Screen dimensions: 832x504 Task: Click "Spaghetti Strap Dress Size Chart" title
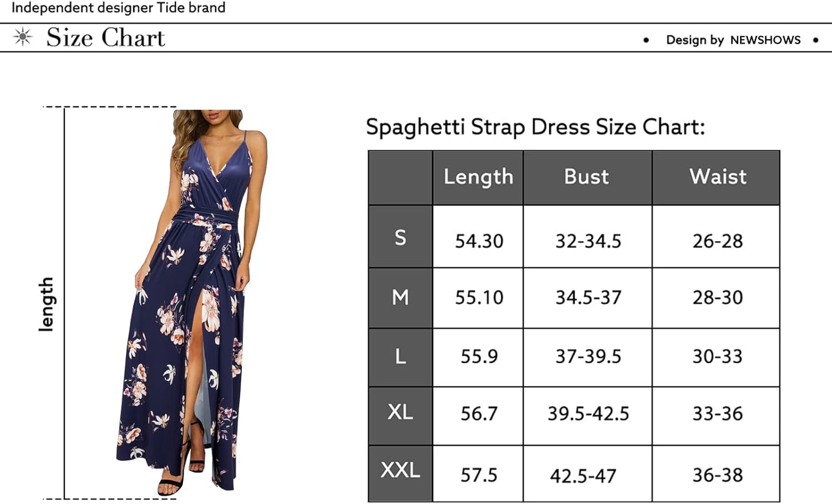tap(535, 127)
